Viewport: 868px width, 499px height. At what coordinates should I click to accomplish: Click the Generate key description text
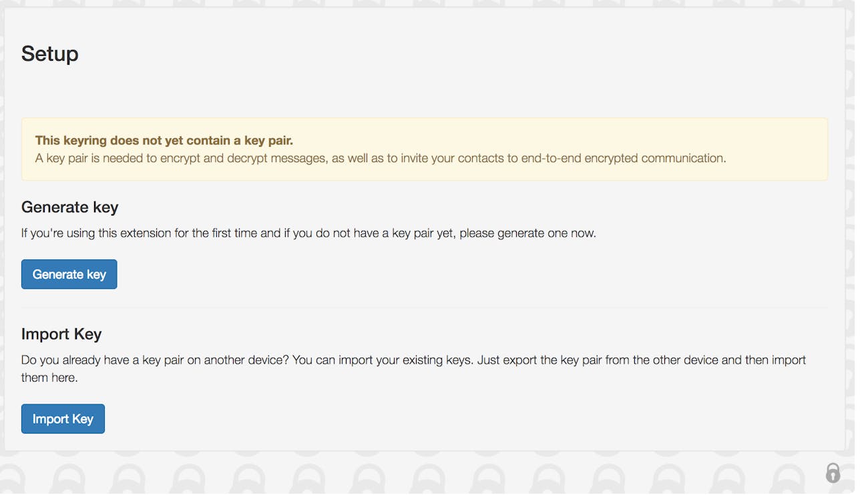click(x=308, y=233)
